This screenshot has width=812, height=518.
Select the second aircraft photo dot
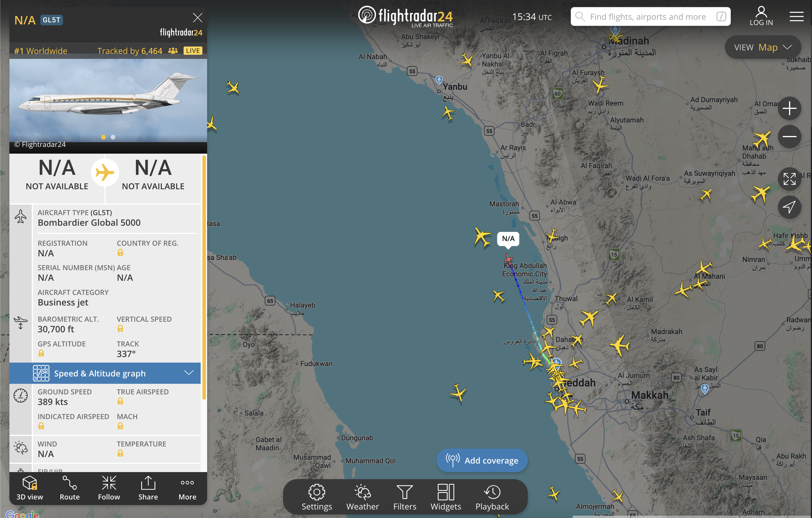point(113,137)
